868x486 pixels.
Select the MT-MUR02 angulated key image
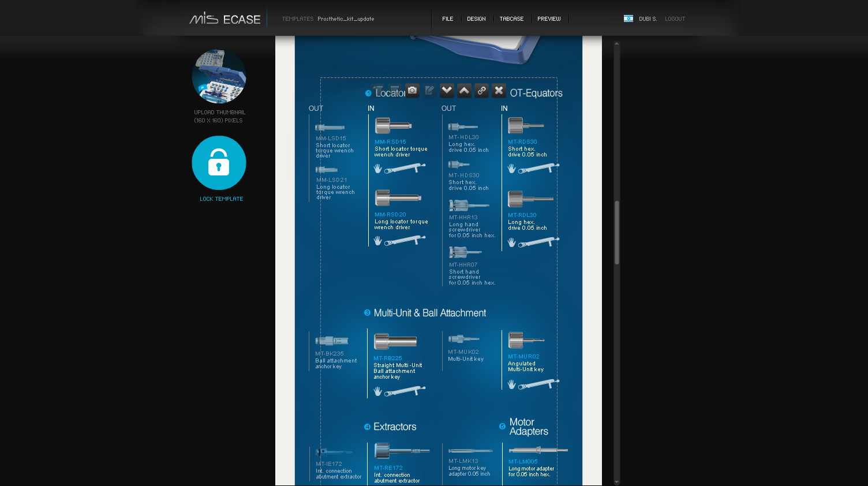pos(526,340)
